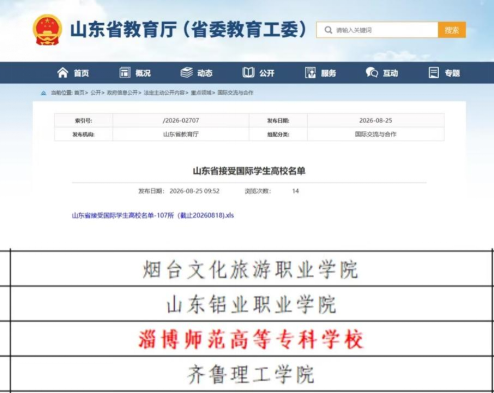Click the breadcrumb home location icon
Viewport: 494px width, 393px height.
click(44, 93)
